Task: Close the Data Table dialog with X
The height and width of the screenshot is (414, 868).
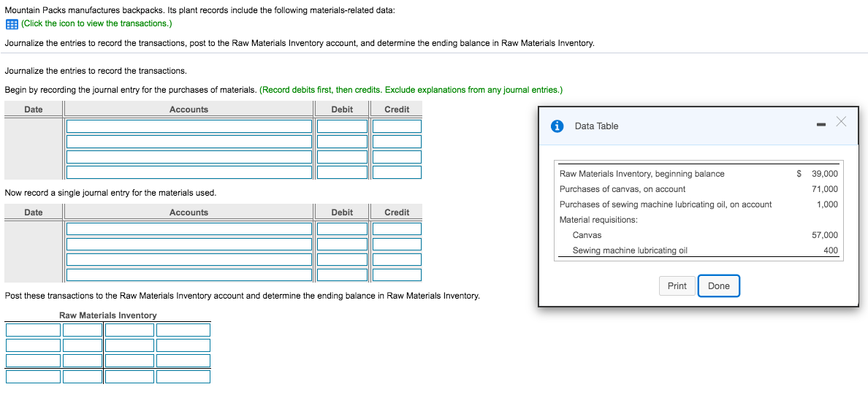Action: [x=841, y=122]
